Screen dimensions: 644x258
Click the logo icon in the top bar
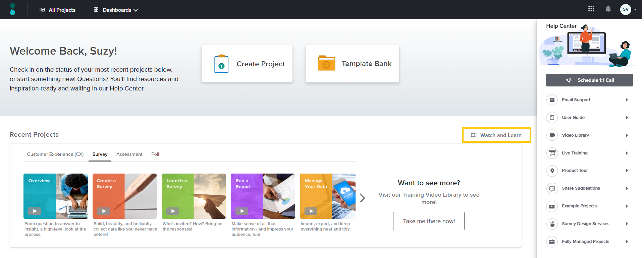click(x=13, y=9)
